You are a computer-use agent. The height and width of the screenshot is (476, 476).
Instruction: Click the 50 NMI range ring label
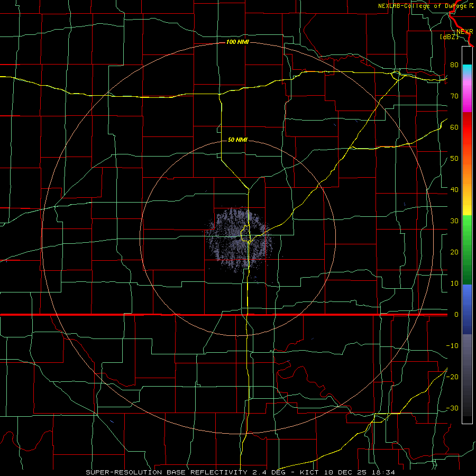(237, 140)
